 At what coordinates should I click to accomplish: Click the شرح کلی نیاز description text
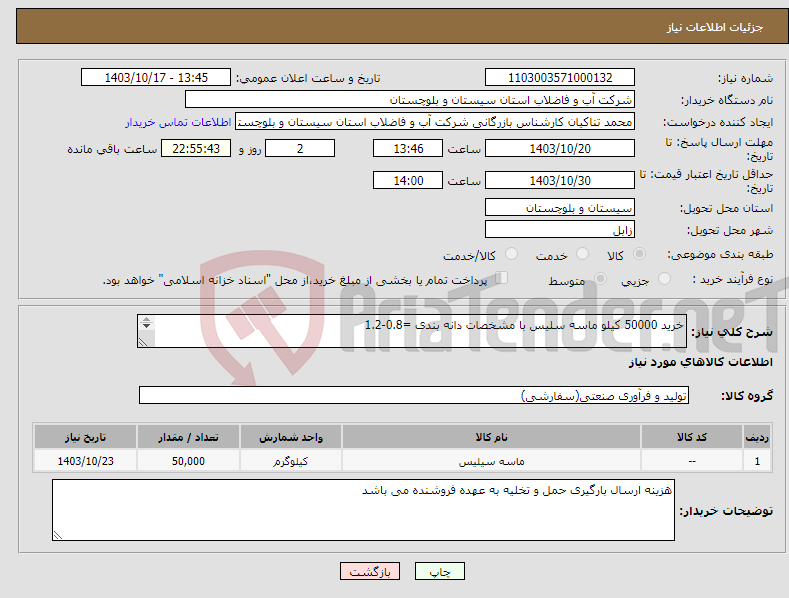(524, 325)
